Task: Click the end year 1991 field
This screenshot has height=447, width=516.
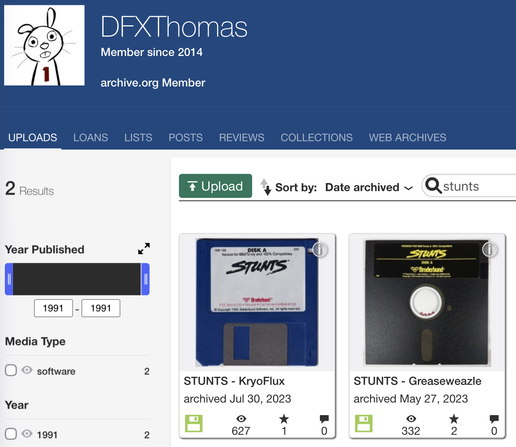Action: coord(101,308)
